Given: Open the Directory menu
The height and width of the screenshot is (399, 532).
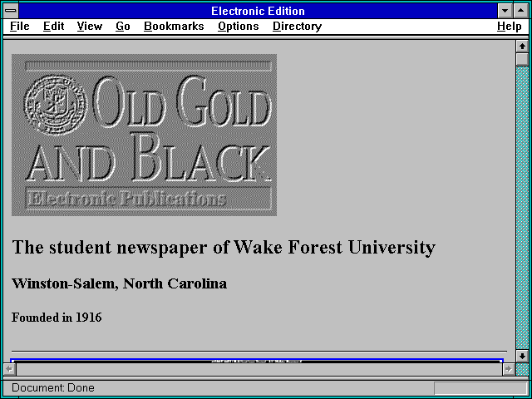Looking at the screenshot, I should [x=297, y=27].
